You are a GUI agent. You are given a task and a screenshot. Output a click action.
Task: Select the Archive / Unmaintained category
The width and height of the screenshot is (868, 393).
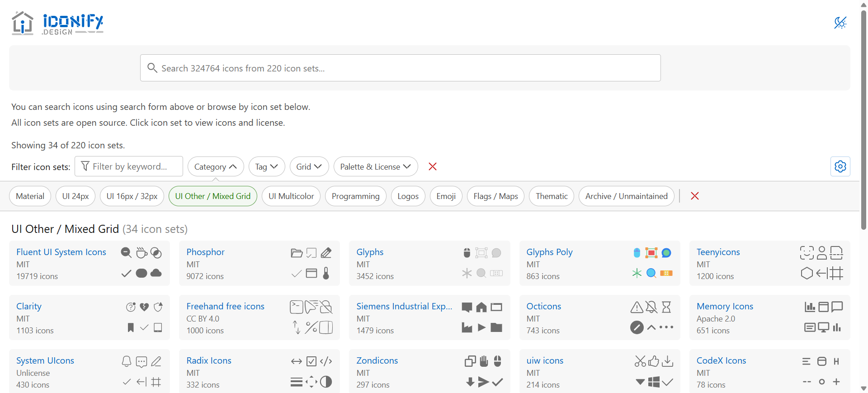[x=627, y=196]
